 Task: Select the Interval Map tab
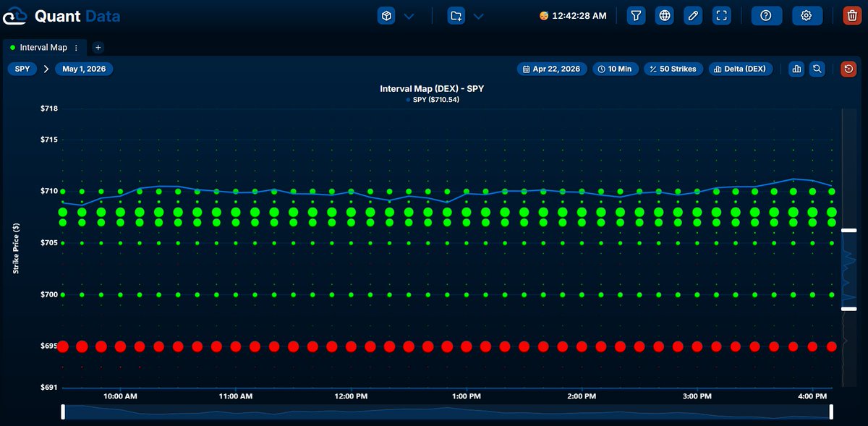tap(43, 48)
